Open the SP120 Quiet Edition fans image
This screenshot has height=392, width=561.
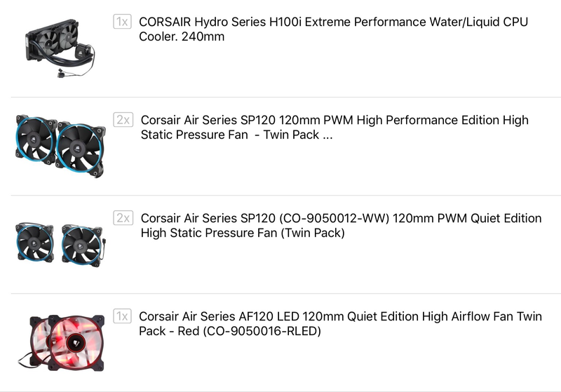pos(60,244)
